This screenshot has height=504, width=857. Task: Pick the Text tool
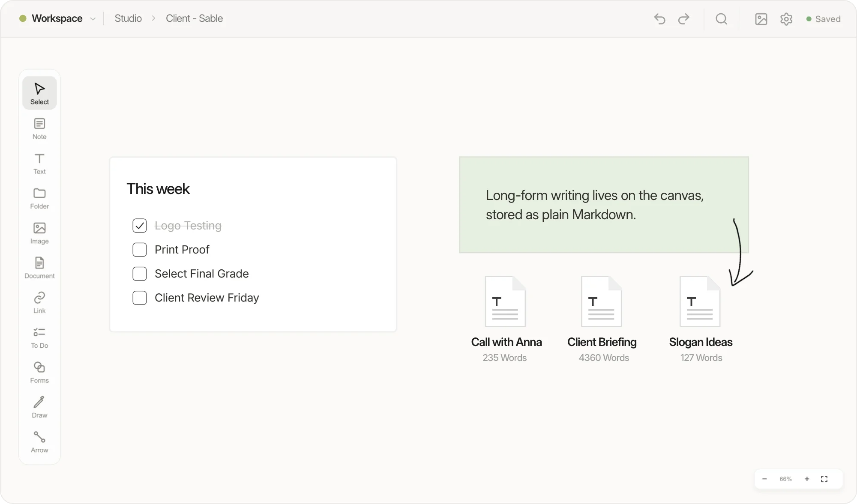pos(39,164)
